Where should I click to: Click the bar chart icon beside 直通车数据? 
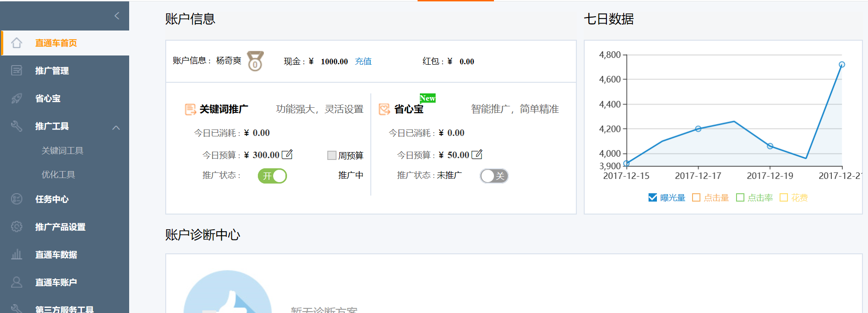pos(17,254)
